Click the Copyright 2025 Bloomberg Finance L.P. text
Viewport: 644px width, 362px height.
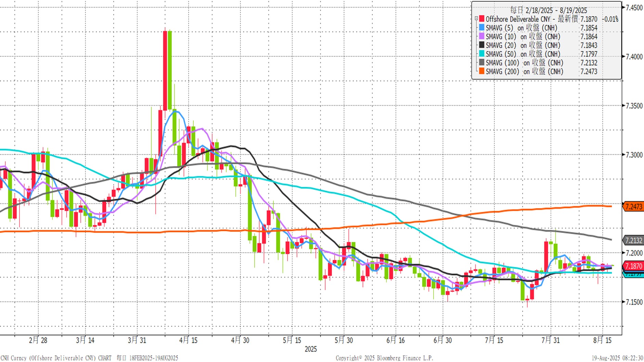coord(384,358)
